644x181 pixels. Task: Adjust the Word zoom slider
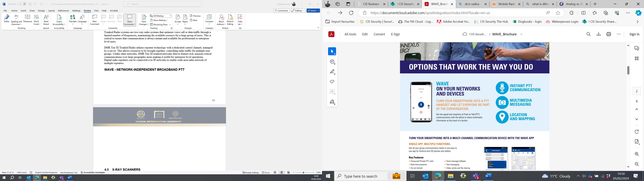(303, 172)
